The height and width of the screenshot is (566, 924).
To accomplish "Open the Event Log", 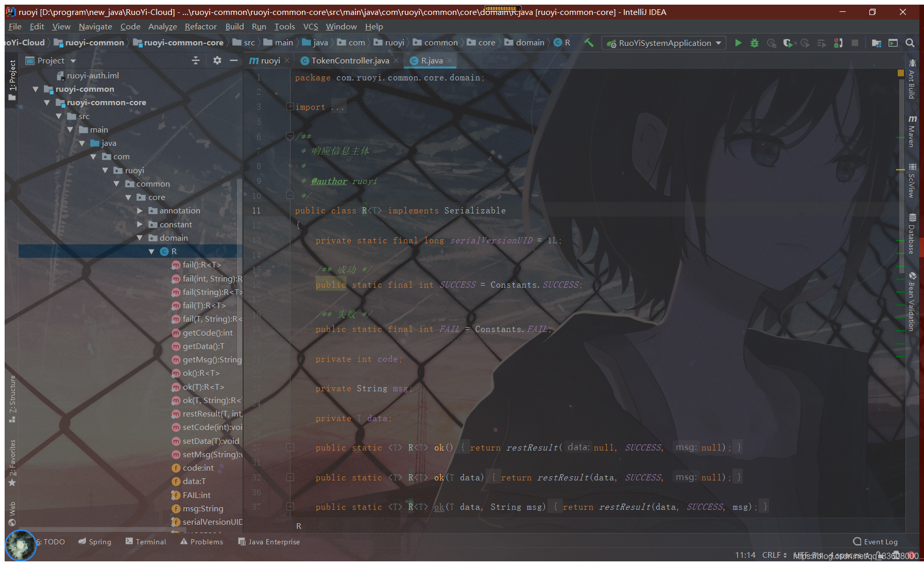I will click(876, 542).
